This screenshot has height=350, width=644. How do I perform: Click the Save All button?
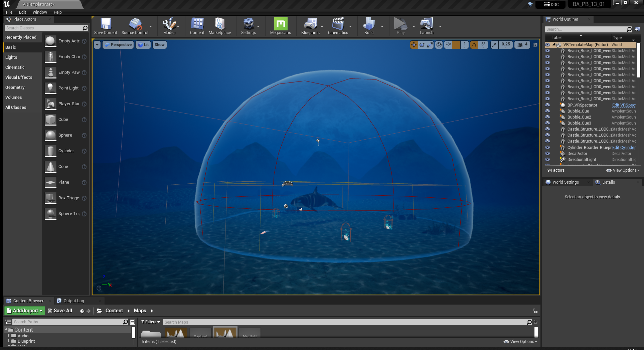60,311
